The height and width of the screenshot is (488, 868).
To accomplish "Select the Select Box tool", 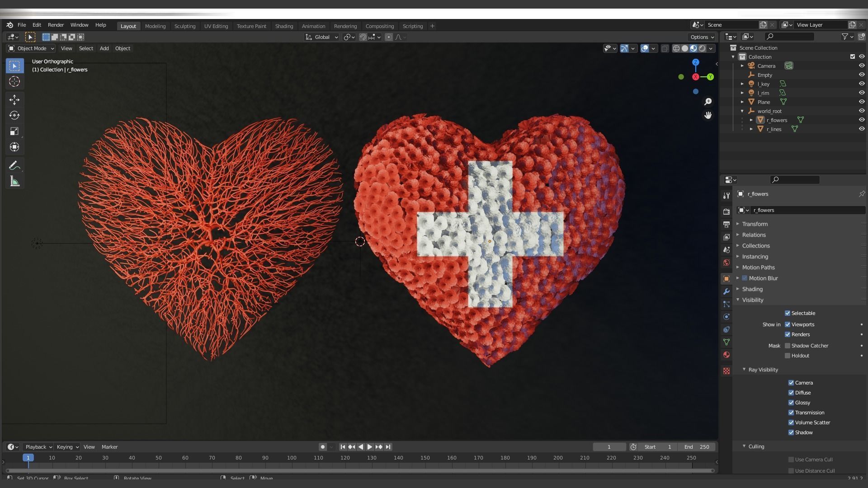I will 14,66.
